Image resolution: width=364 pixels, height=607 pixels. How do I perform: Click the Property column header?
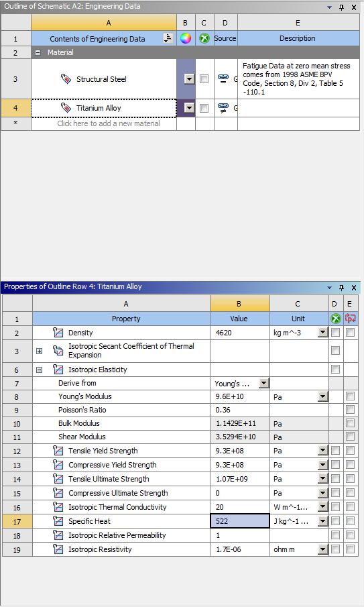[121, 319]
